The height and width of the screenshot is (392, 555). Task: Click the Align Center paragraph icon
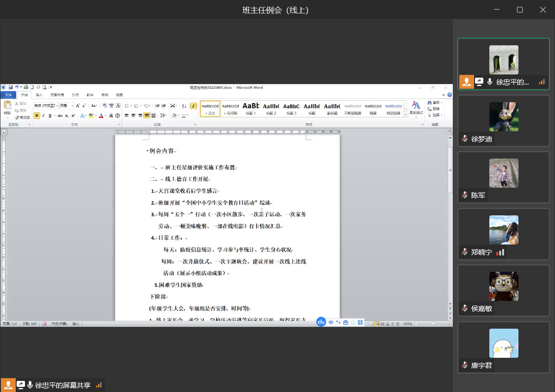pos(133,116)
